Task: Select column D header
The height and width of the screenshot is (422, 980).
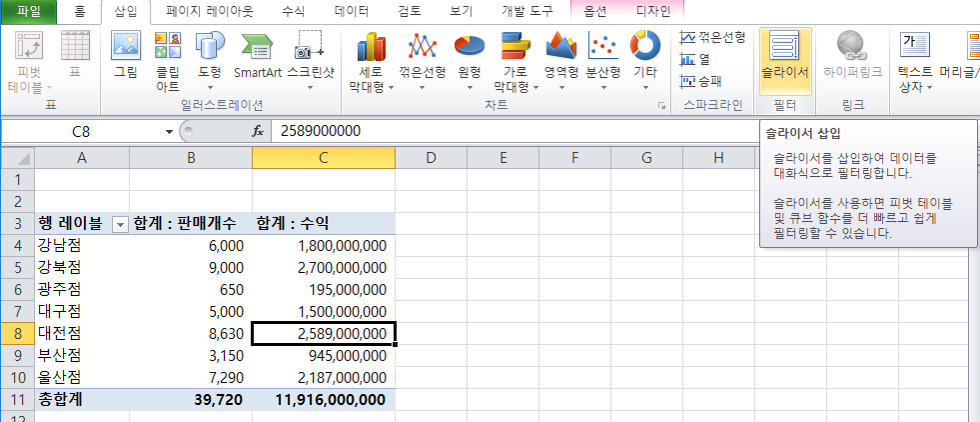Action: pyautogui.click(x=431, y=158)
